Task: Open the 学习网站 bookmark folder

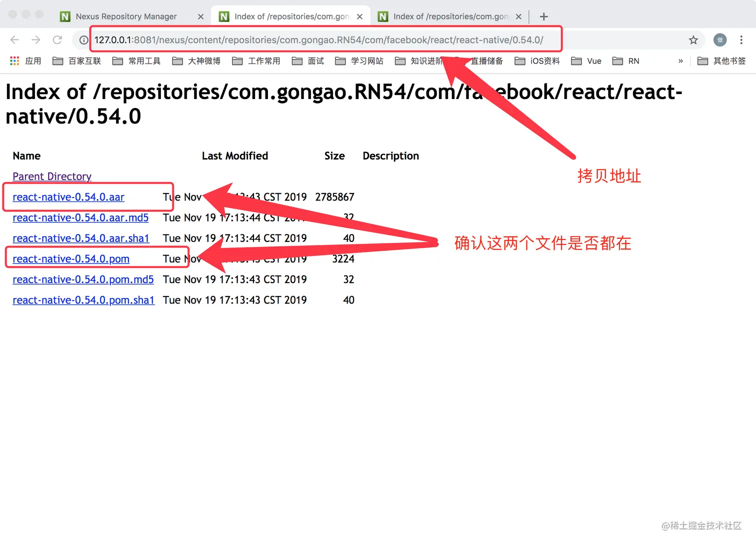Action: coord(359,61)
